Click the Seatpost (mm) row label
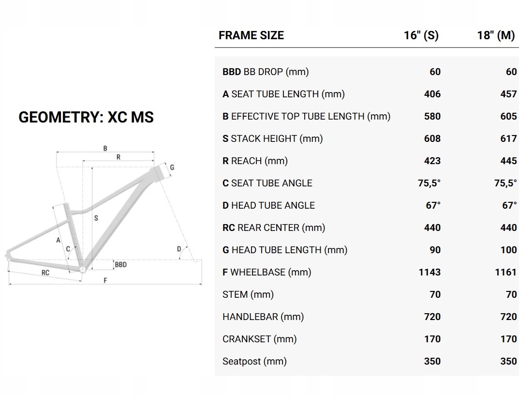532x397 pixels. (x=254, y=361)
